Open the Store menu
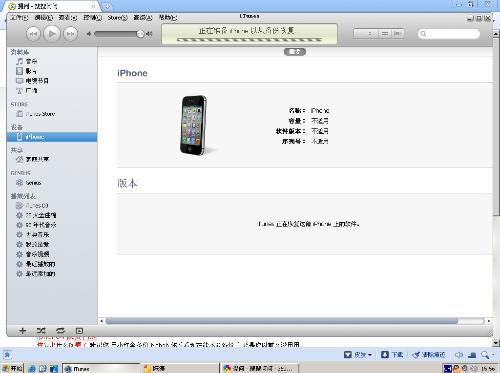Viewport: 500px width, 373px height. 117,18
